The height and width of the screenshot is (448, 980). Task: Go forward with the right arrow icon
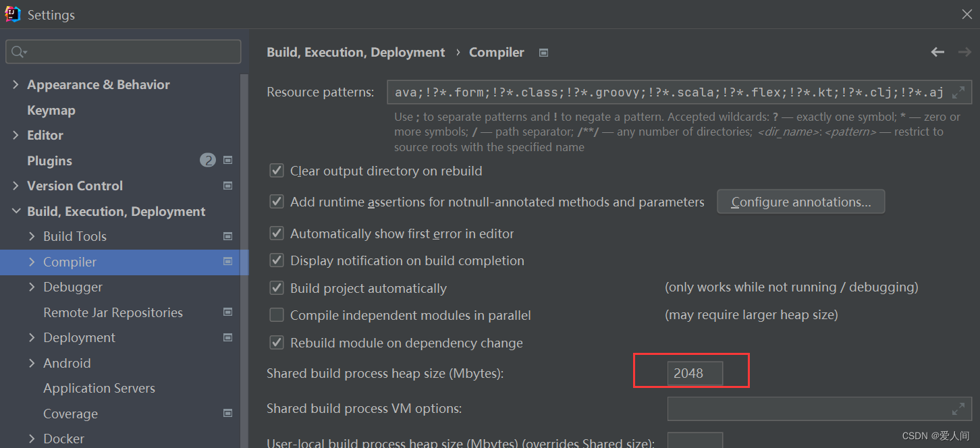tap(965, 52)
